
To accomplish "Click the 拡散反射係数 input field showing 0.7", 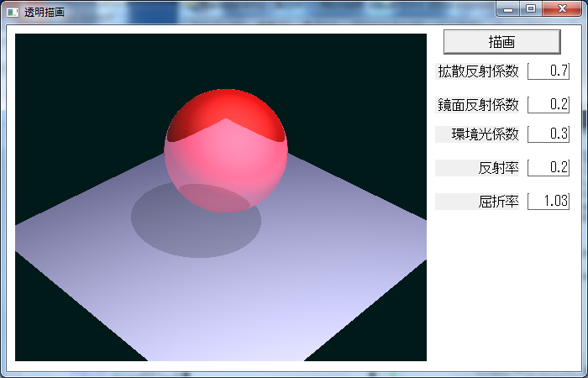I will point(549,71).
